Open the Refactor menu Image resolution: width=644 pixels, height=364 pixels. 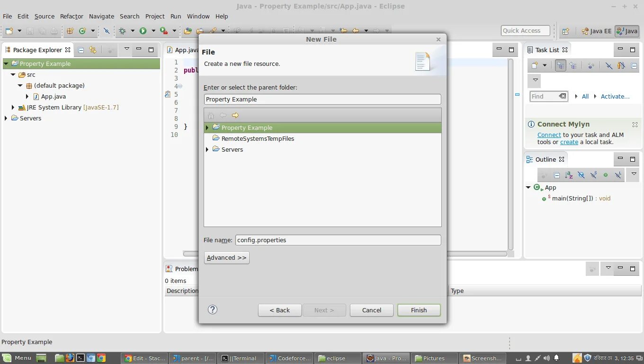click(x=72, y=16)
